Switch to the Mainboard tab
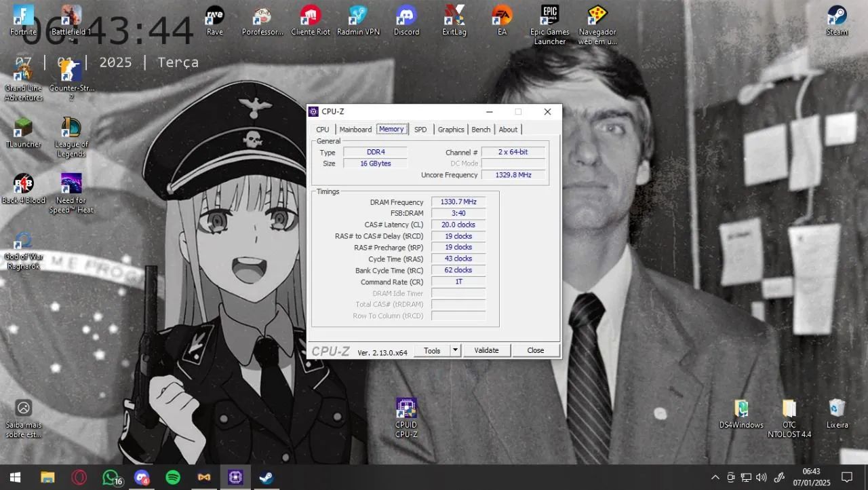The height and width of the screenshot is (490, 868). tap(355, 130)
